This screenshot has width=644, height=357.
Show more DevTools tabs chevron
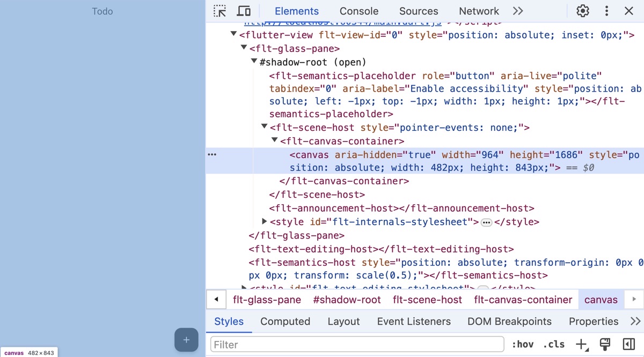click(x=518, y=11)
